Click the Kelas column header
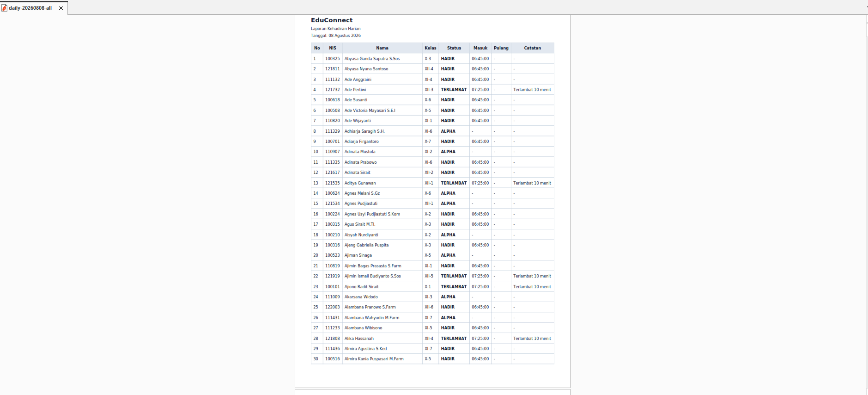The image size is (868, 395). point(431,48)
